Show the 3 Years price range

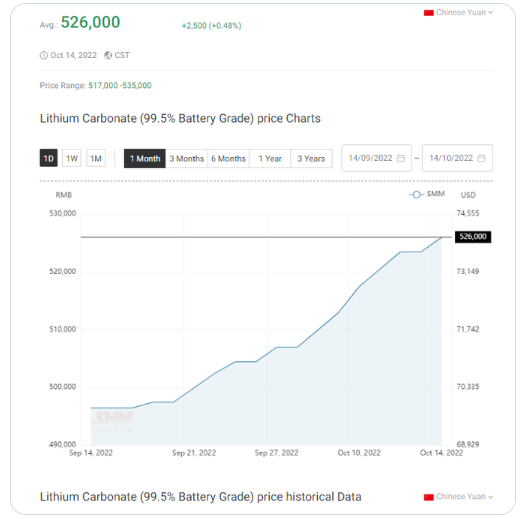click(311, 158)
